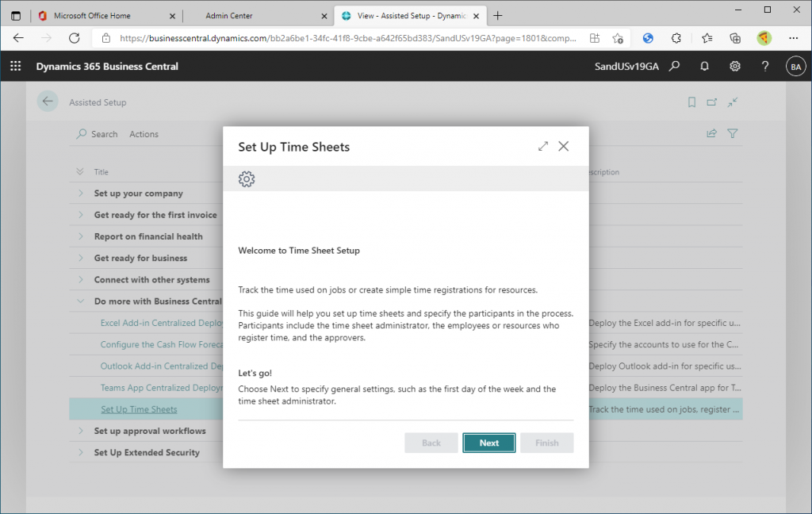Screen dimensions: 812x514
Task: Click the apps icon in the address bar
Action: [595, 38]
